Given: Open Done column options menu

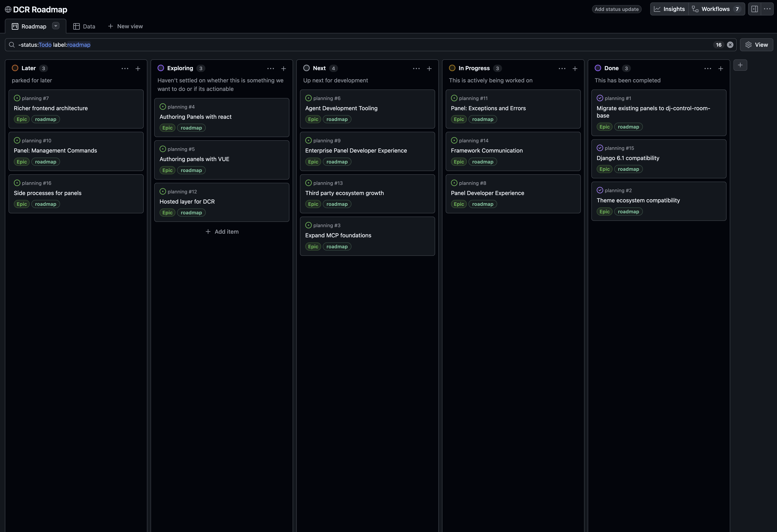Looking at the screenshot, I should (708, 69).
